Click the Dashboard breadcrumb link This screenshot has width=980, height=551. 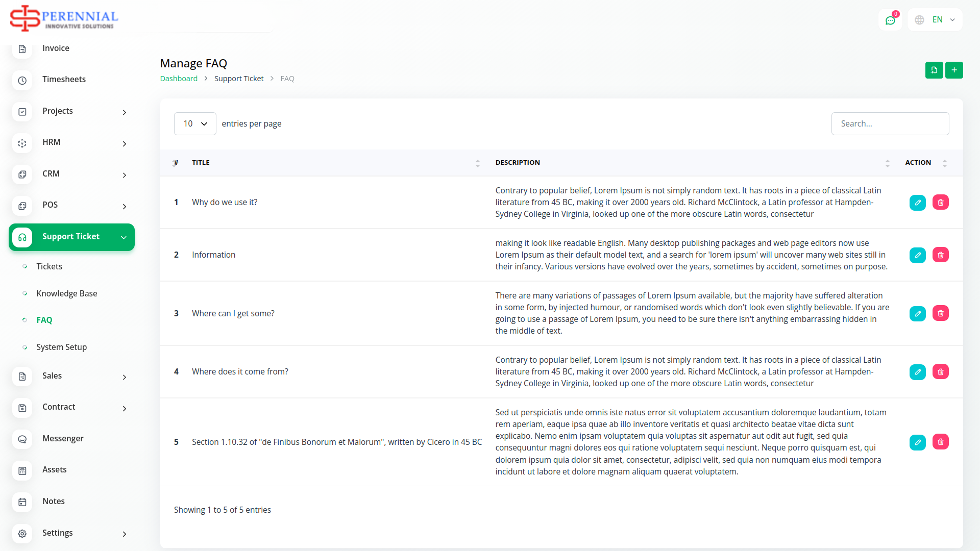click(179, 79)
